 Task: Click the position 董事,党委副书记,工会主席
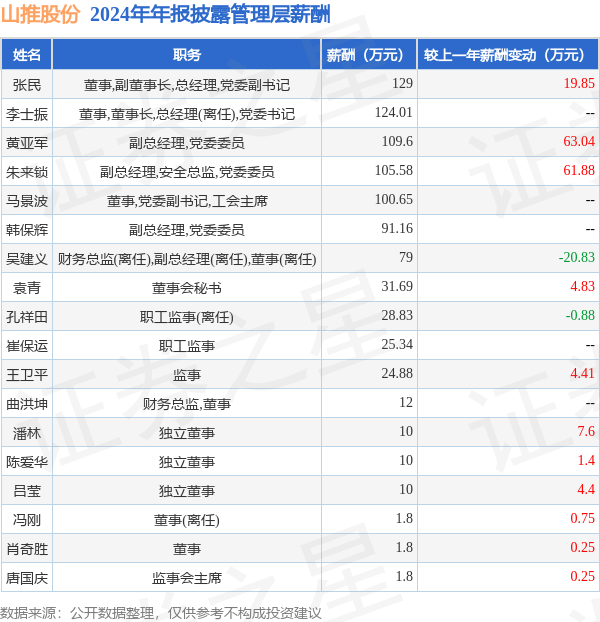click(187, 201)
